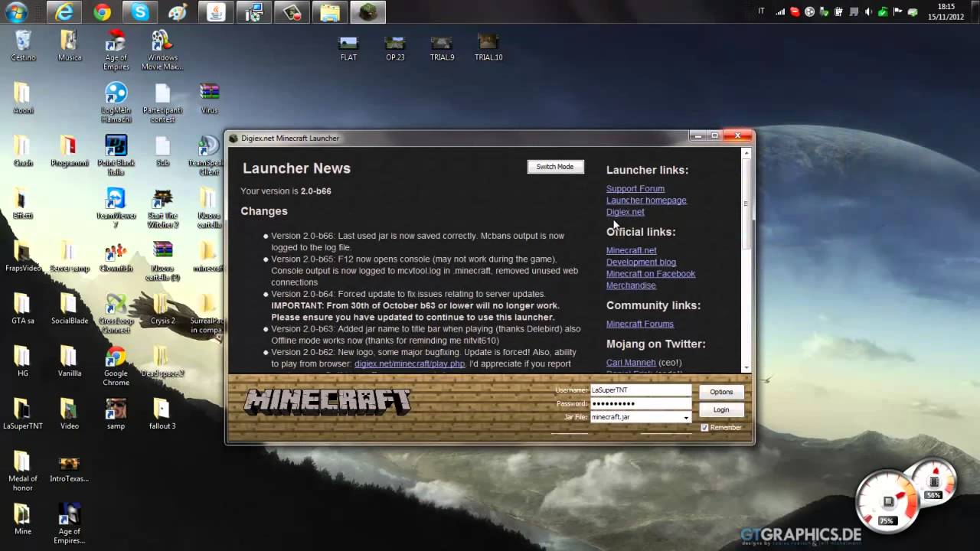Click the Password input field
Image resolution: width=980 pixels, height=551 pixels.
click(640, 403)
